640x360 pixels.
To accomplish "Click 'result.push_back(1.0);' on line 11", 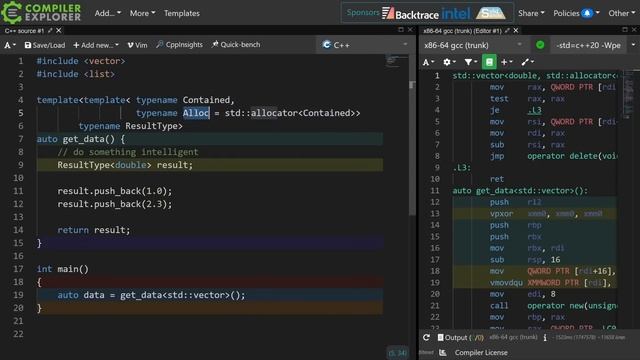I will [115, 191].
